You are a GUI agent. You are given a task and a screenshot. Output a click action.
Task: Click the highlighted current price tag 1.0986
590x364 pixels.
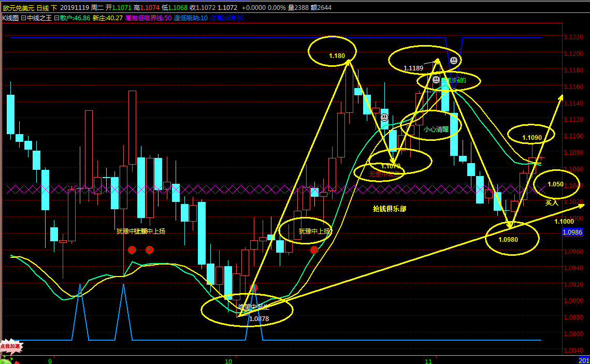572,232
